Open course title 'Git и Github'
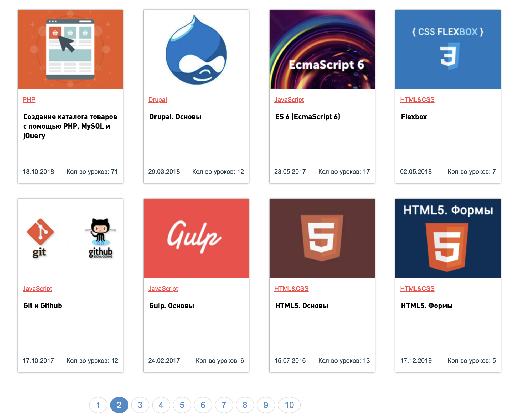This screenshot has width=515, height=420. [43, 306]
